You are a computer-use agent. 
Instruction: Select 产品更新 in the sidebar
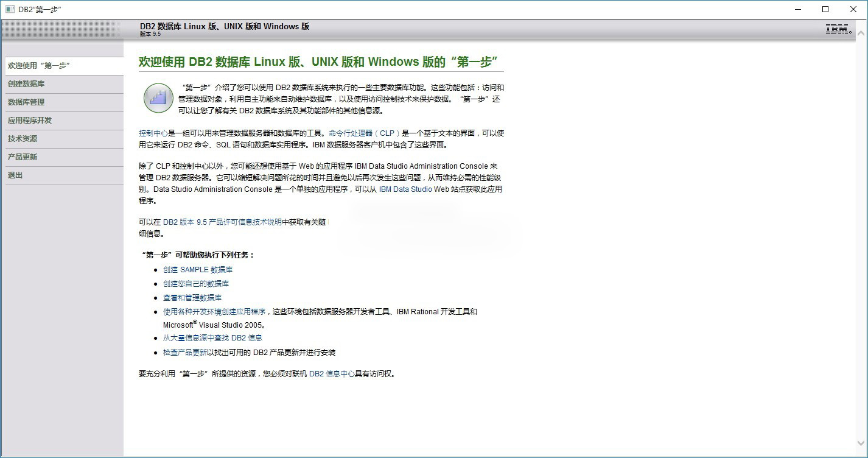[64, 157]
